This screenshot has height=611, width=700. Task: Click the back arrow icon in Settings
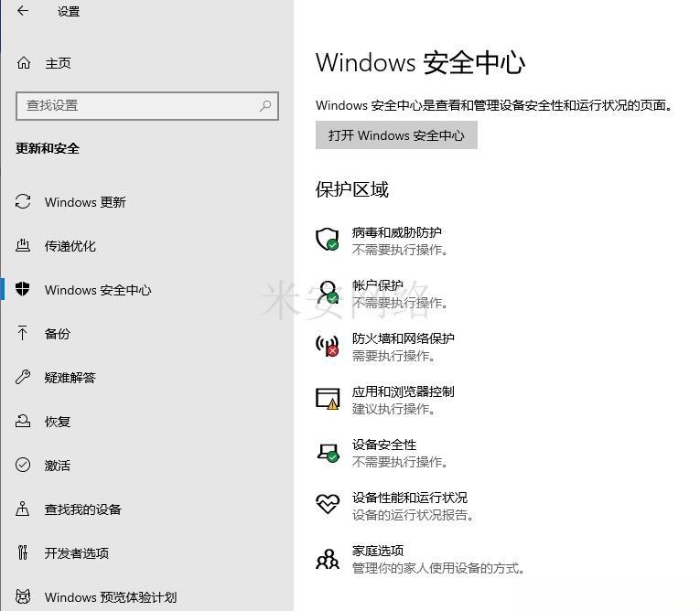(22, 11)
